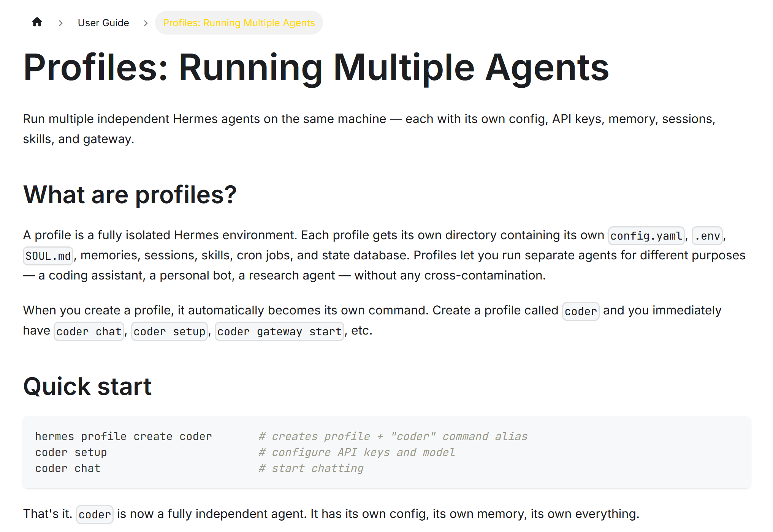Click the 'What are profiles?' heading
Image resolution: width=773 pixels, height=532 pixels.
(130, 195)
